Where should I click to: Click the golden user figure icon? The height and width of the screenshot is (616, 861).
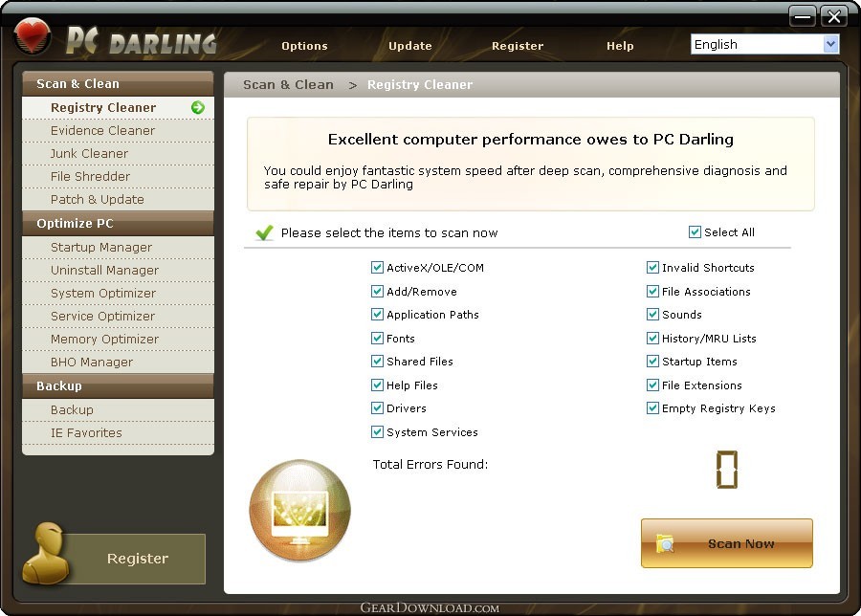tap(46, 554)
